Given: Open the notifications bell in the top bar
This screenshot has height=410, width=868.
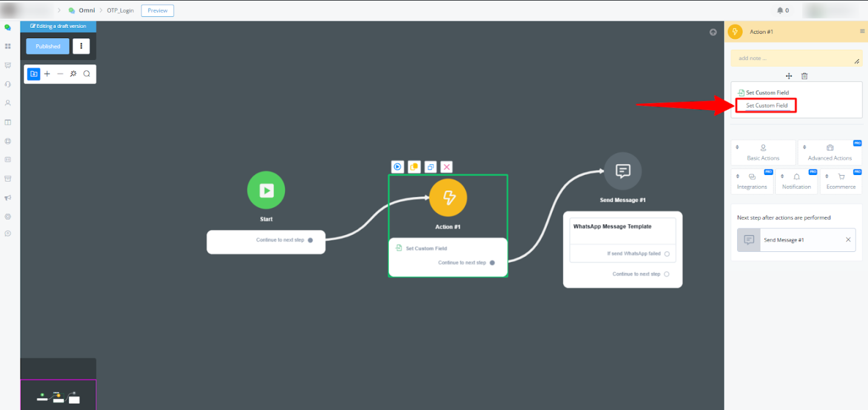Looking at the screenshot, I should pyautogui.click(x=780, y=10).
